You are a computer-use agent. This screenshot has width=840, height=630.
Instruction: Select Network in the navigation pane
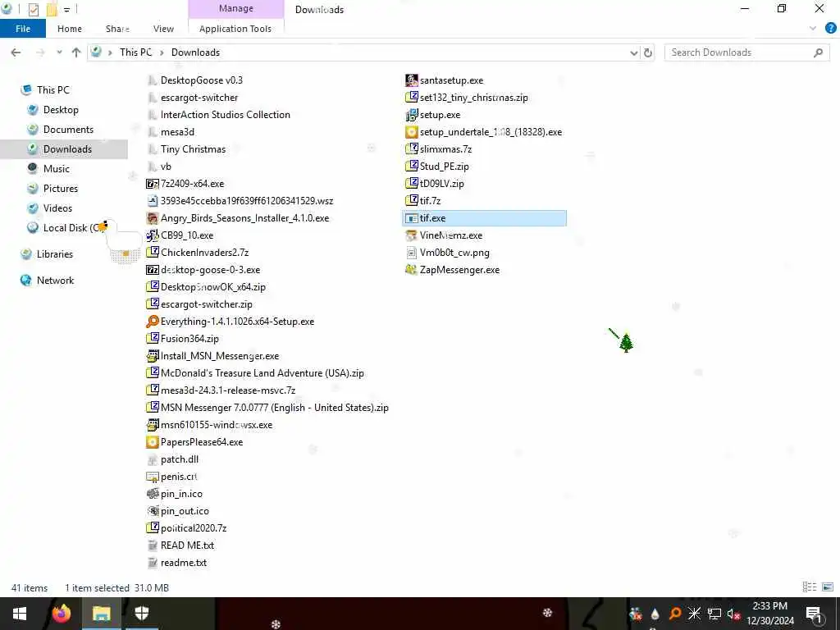(55, 281)
